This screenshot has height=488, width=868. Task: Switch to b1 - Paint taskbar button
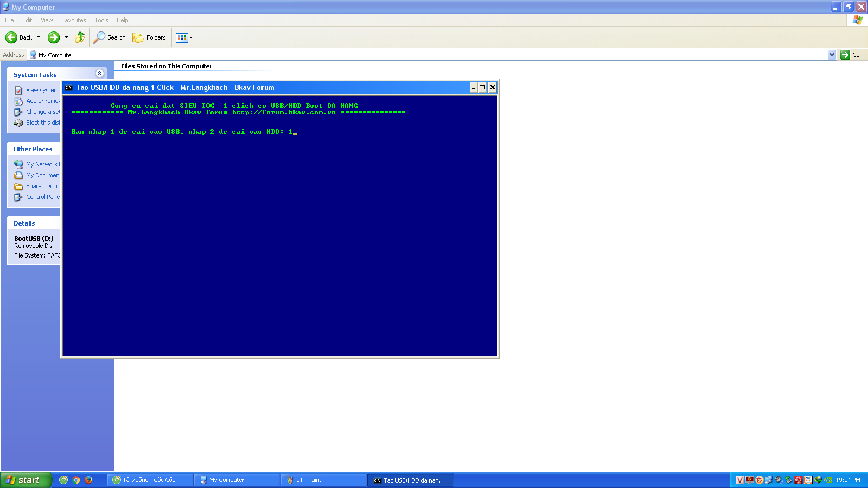pyautogui.click(x=324, y=480)
